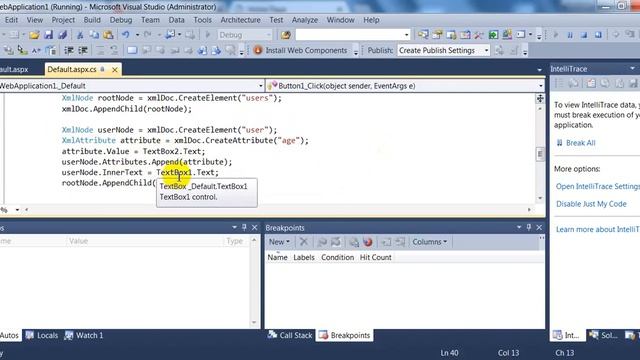640x360 pixels.
Task: Click the Comment Selection lines icon
Action: coord(100,50)
